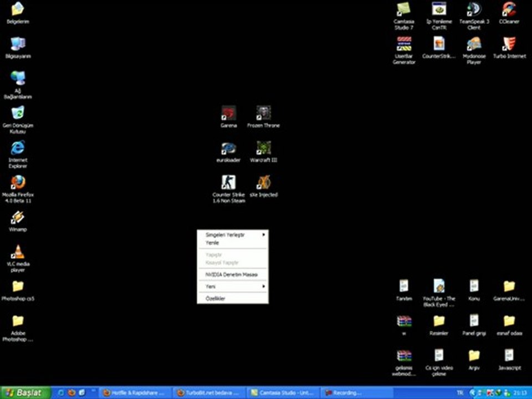Viewport: 532px width, 399px height.
Task: Select the Cs için video çekme file
Action: tap(439, 362)
